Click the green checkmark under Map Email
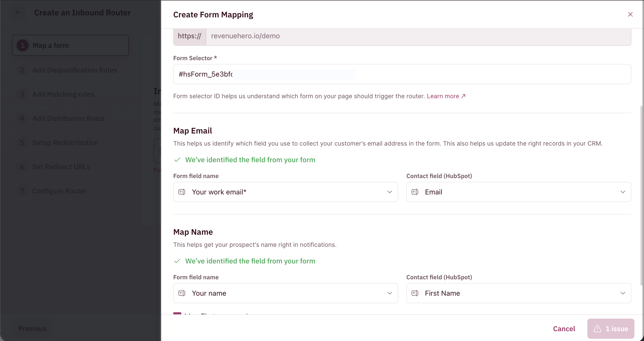Screen dimensions: 644x341 pos(177,160)
